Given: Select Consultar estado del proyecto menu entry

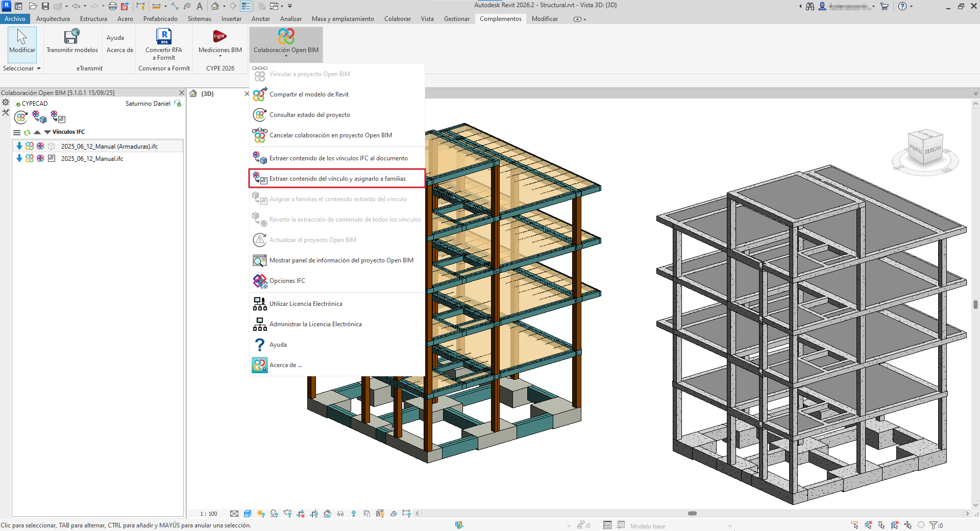Looking at the screenshot, I should (309, 115).
